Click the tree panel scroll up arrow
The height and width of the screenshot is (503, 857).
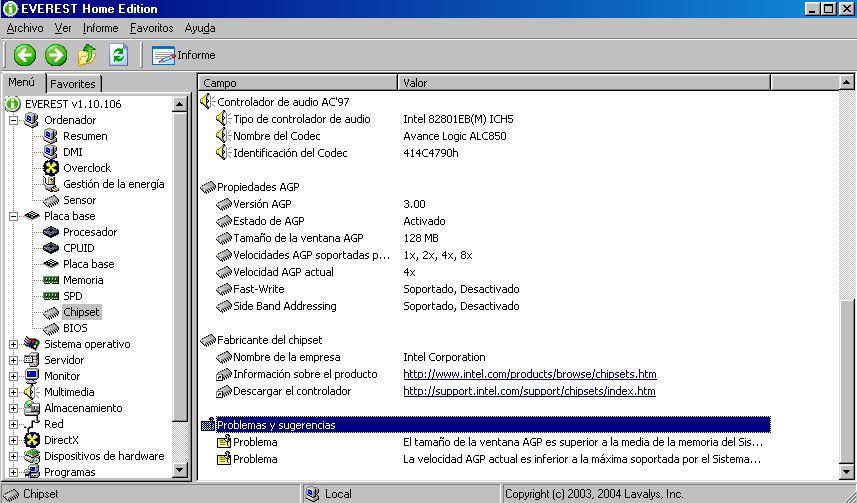180,103
